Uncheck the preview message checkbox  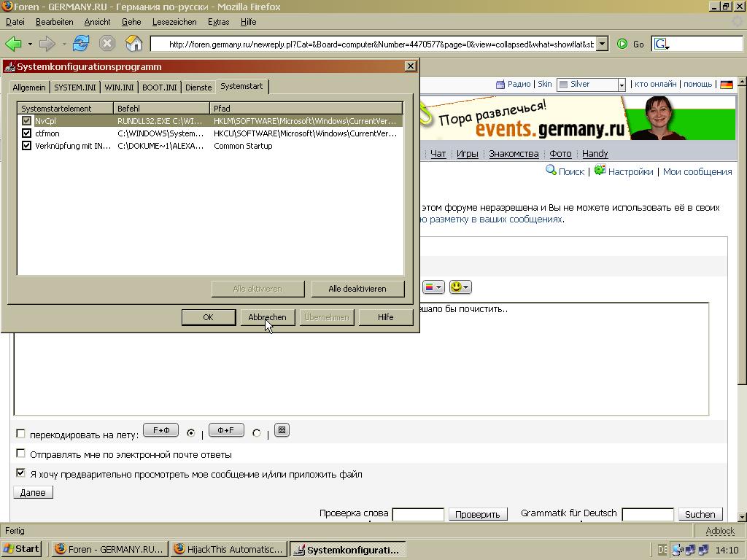[20, 472]
